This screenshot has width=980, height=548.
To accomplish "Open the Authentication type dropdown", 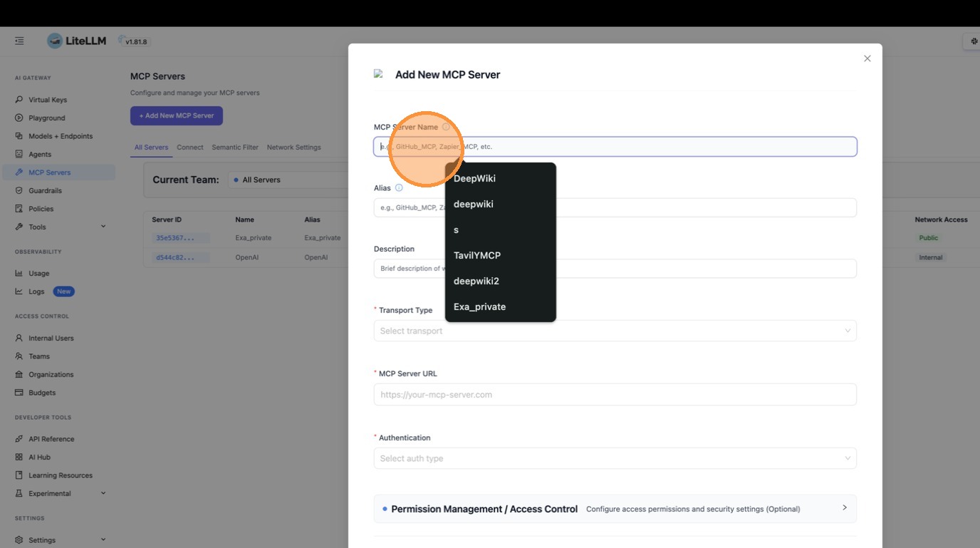I will click(615, 458).
